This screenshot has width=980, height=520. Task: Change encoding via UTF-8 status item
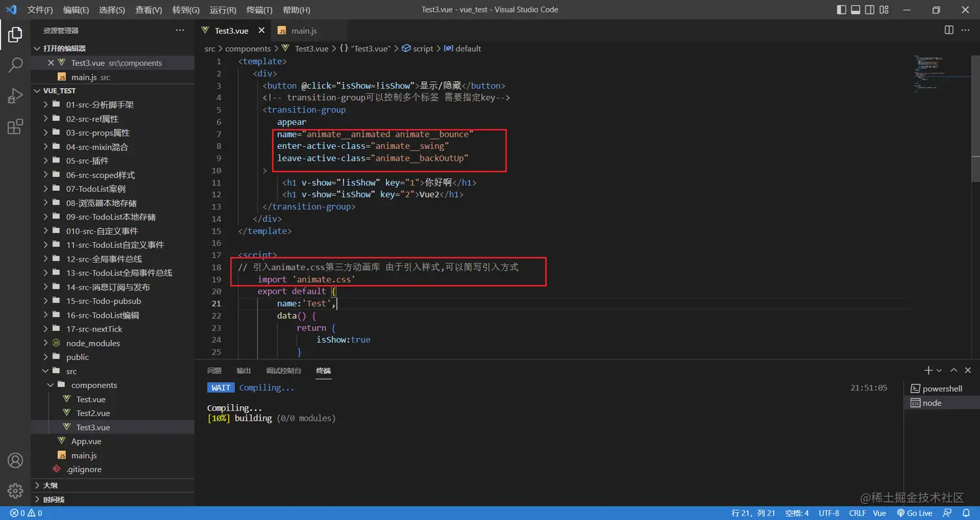tap(828, 513)
